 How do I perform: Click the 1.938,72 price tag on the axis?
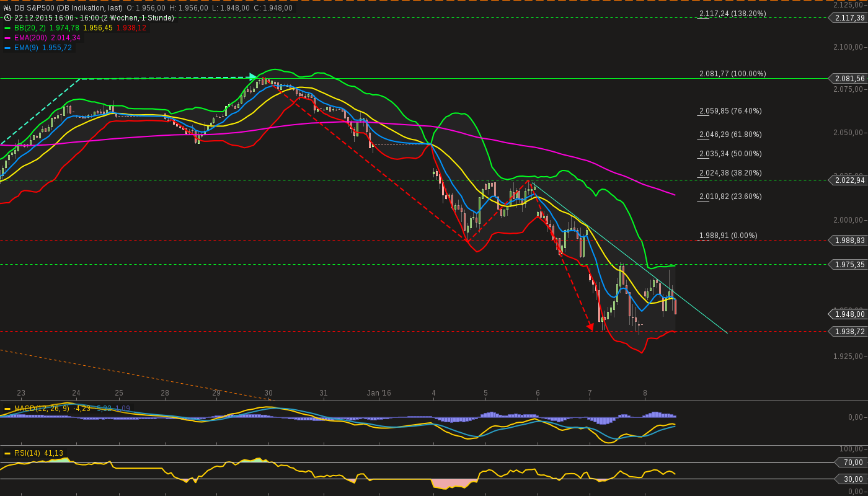coord(849,332)
